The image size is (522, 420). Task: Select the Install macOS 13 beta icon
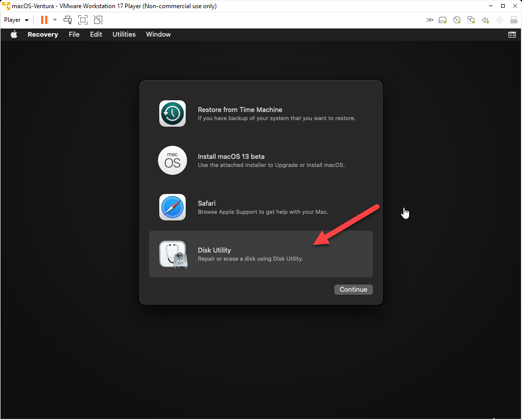tap(172, 160)
